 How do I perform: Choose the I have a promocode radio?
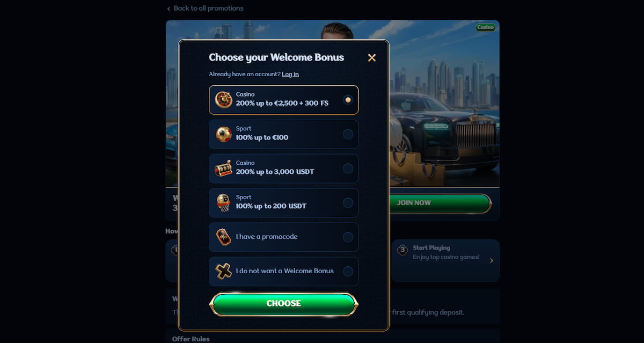pyautogui.click(x=348, y=237)
